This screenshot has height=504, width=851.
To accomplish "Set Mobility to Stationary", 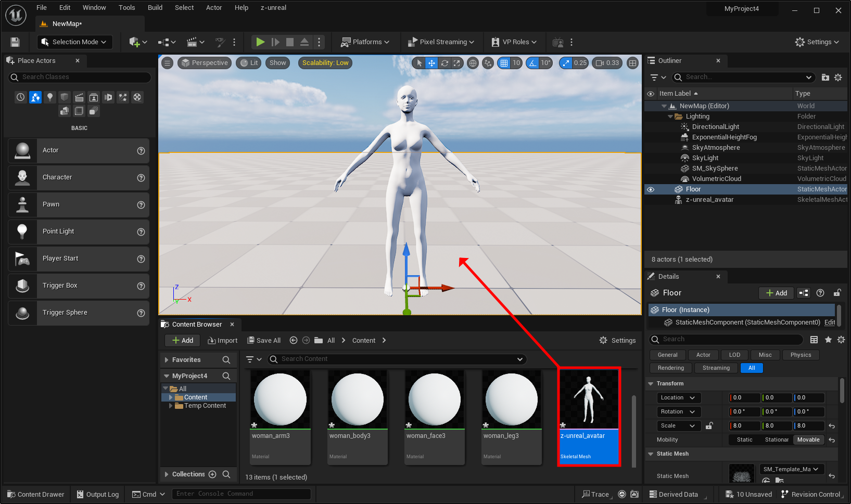I will pos(777,440).
